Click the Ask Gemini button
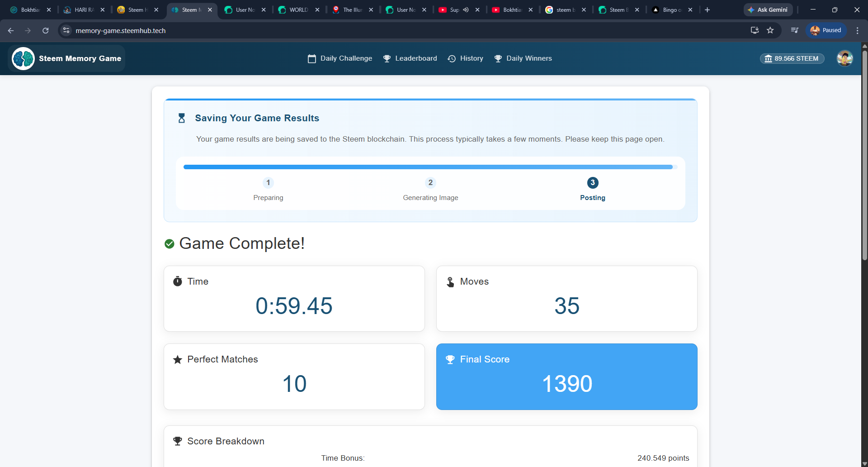868x467 pixels. 768,10
